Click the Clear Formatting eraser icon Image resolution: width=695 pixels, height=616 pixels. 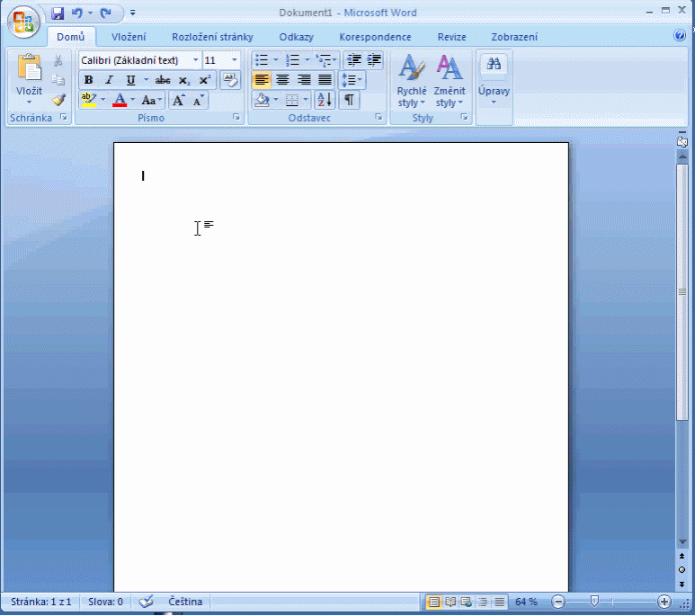coord(230,80)
